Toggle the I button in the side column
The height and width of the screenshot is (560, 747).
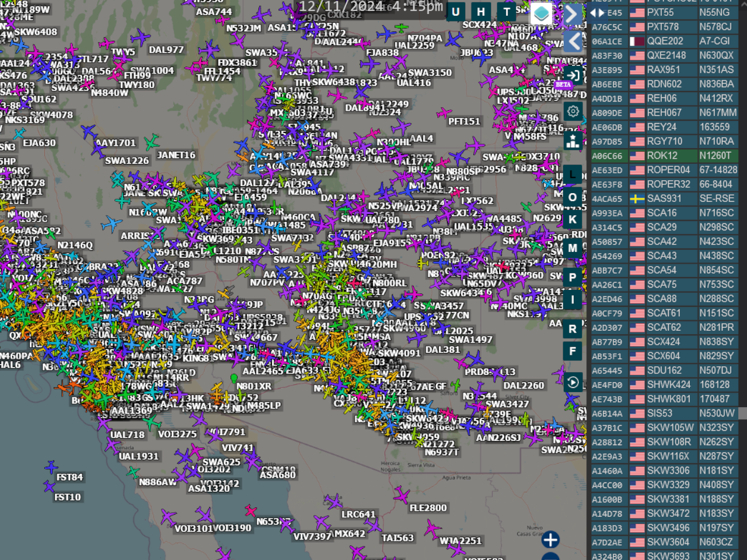(x=573, y=300)
